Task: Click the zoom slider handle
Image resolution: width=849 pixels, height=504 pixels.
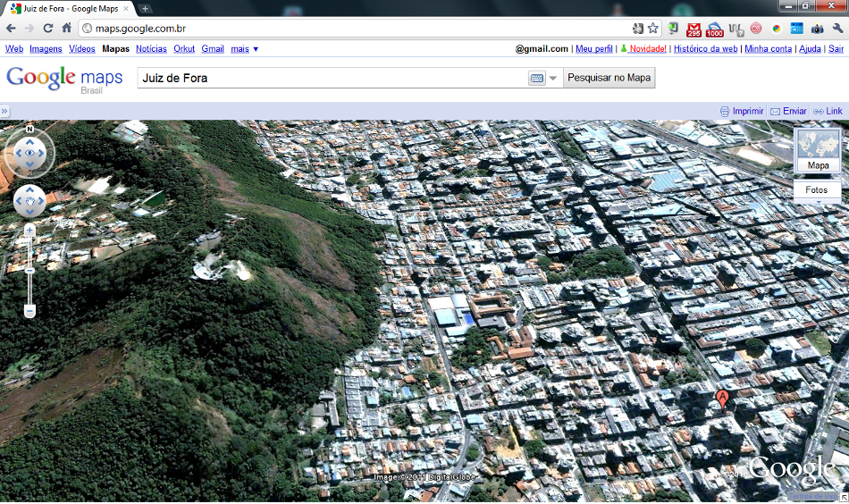Action: point(29,270)
